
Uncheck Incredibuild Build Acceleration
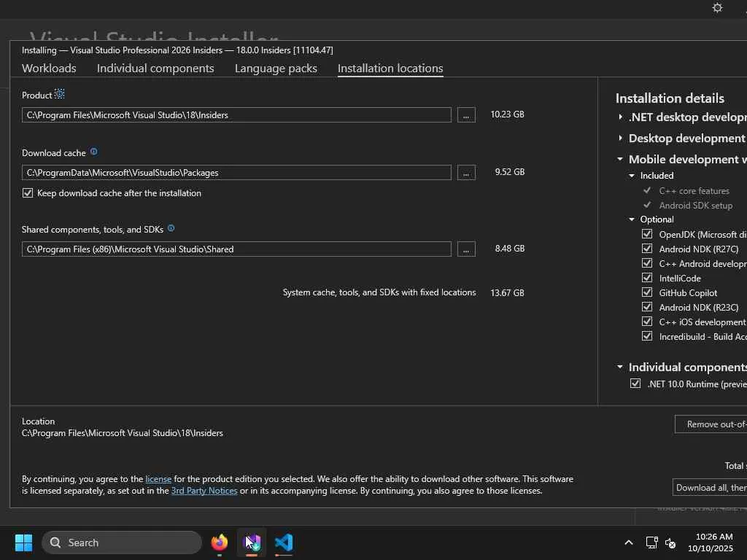coord(646,336)
